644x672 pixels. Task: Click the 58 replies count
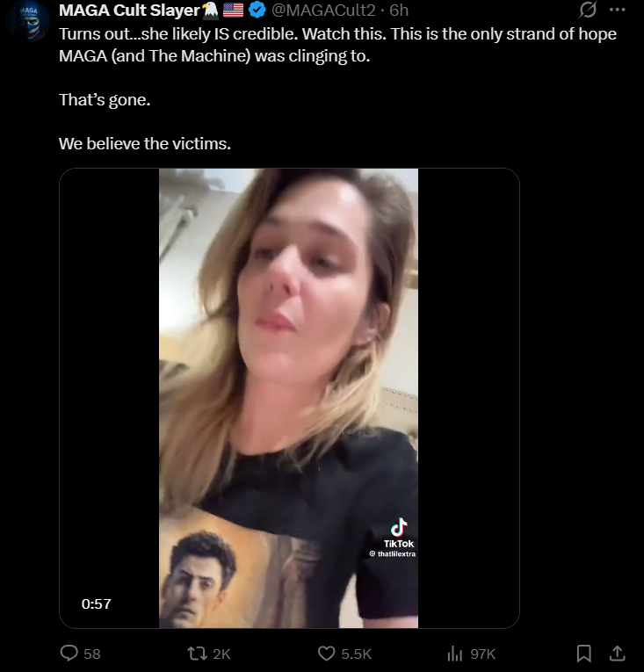(x=91, y=654)
